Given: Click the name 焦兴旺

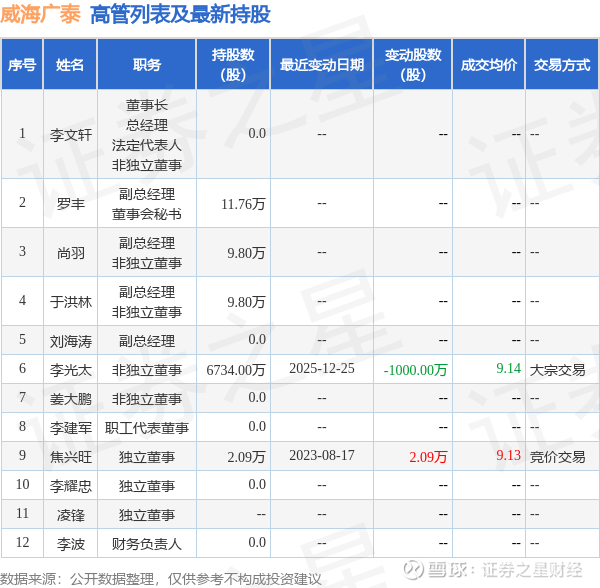Looking at the screenshot, I should click(x=71, y=456).
